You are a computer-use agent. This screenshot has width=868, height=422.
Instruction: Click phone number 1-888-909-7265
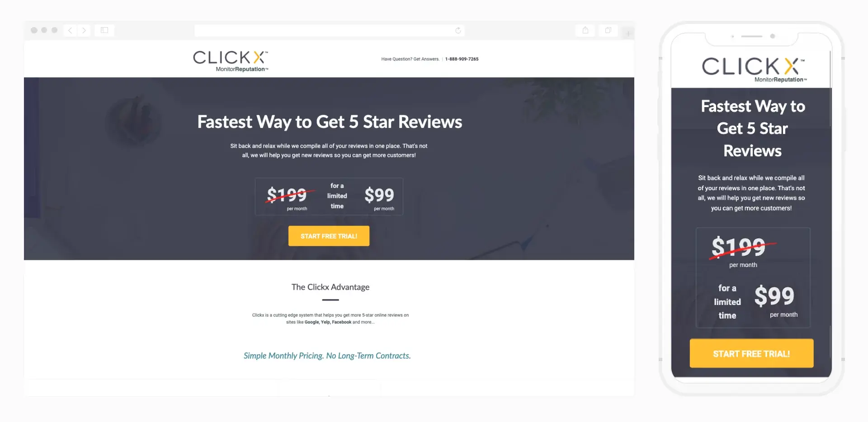tap(462, 59)
